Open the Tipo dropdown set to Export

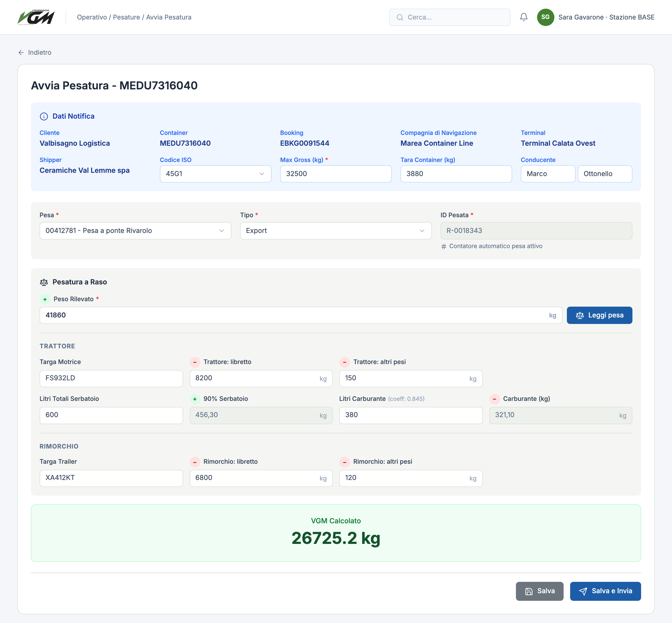(x=335, y=231)
